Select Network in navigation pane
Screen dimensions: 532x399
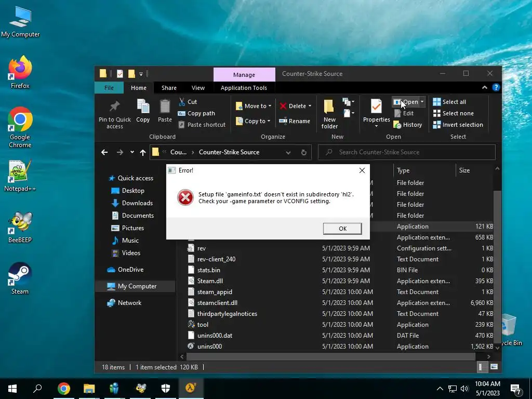[x=124, y=303]
